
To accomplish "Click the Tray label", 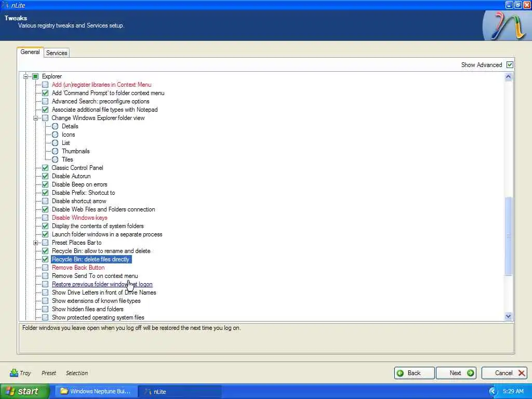I will pos(25,373).
